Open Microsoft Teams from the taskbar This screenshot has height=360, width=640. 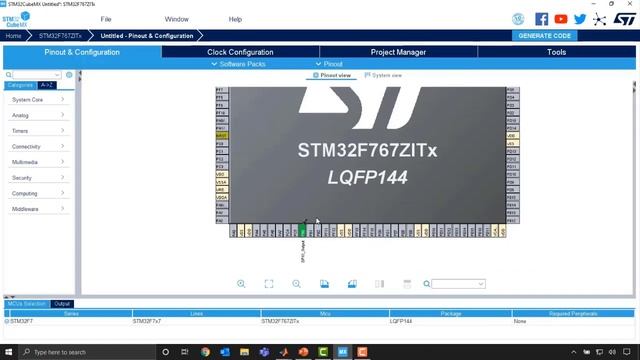pos(264,352)
